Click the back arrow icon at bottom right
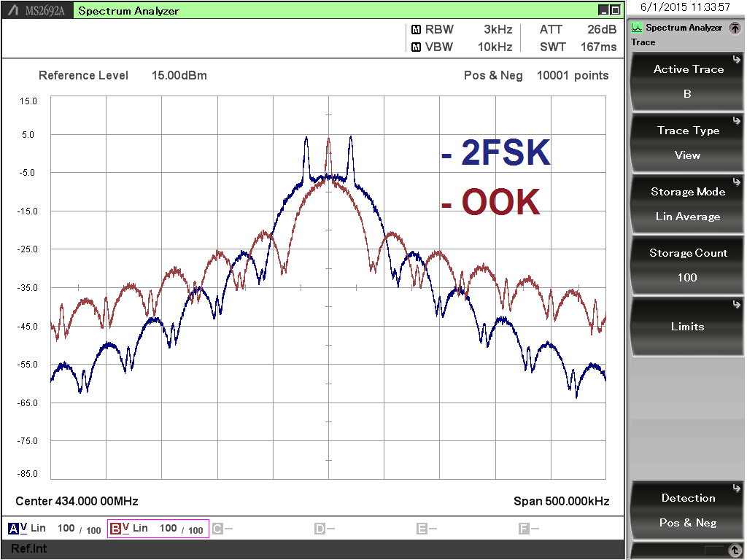The image size is (747, 560). (735, 551)
